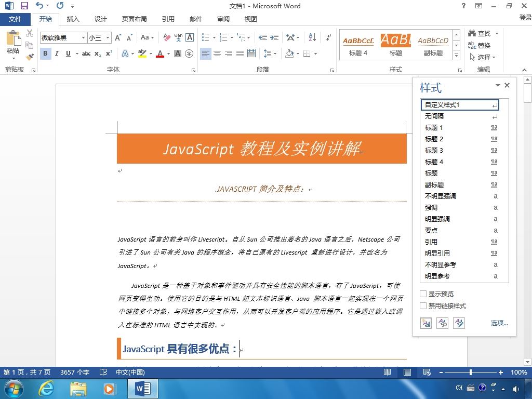Apply yellow text highlight color
This screenshot has width=532, height=399.
coord(142,54)
